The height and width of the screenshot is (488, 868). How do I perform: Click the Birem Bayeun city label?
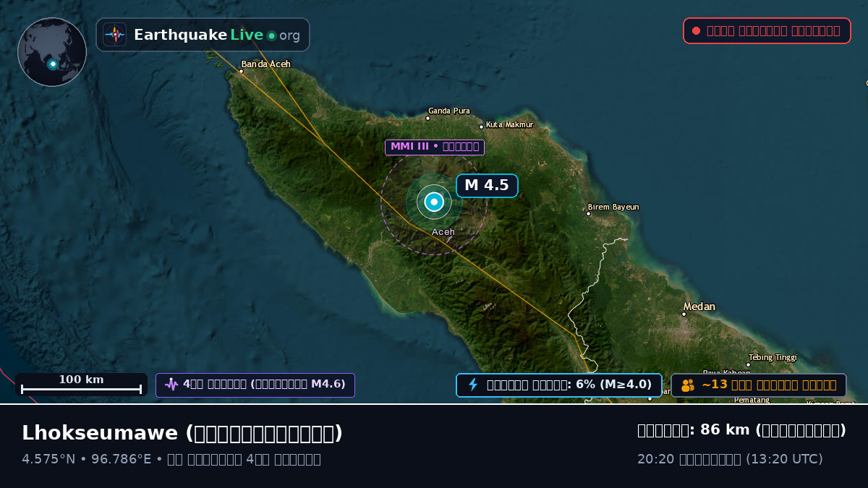613,207
